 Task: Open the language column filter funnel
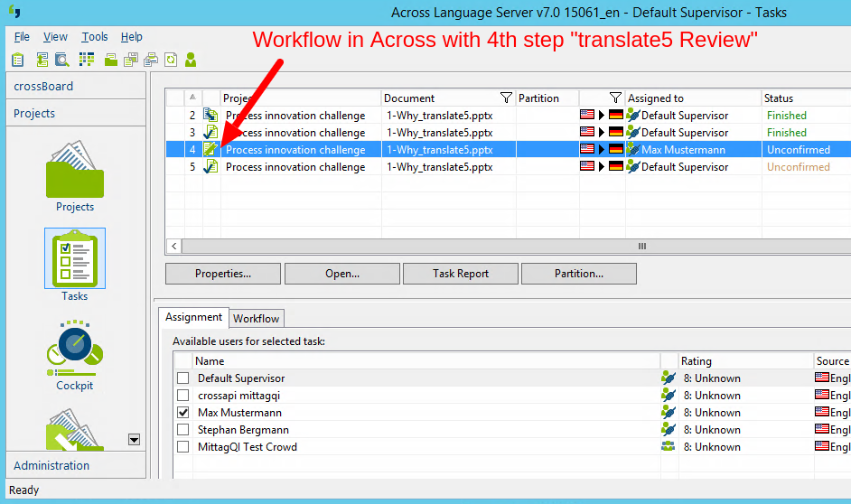615,98
